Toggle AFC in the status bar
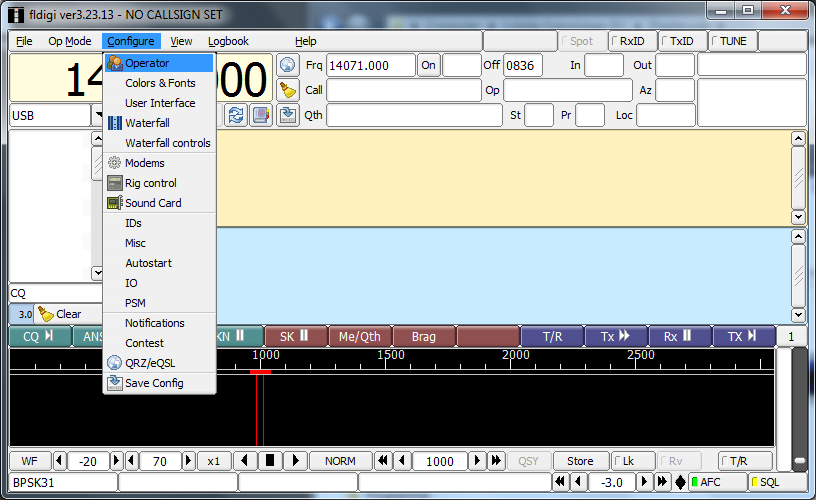The image size is (816, 500). coord(717,482)
